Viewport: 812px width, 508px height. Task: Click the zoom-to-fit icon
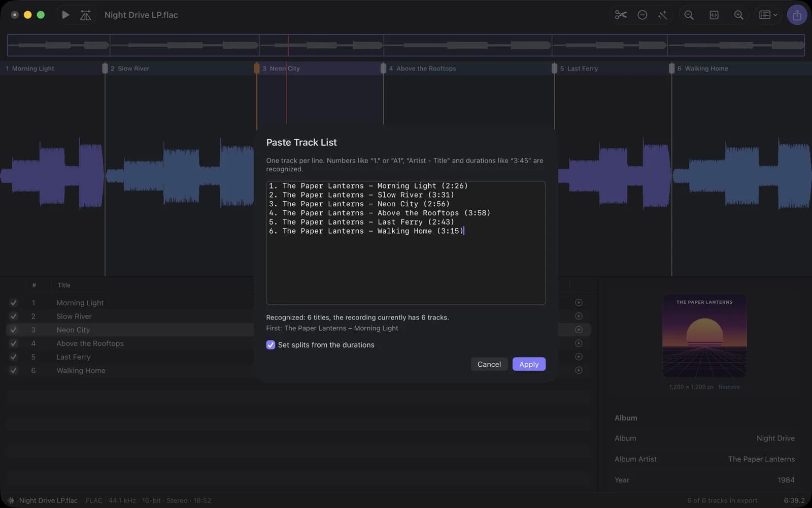pyautogui.click(x=714, y=15)
